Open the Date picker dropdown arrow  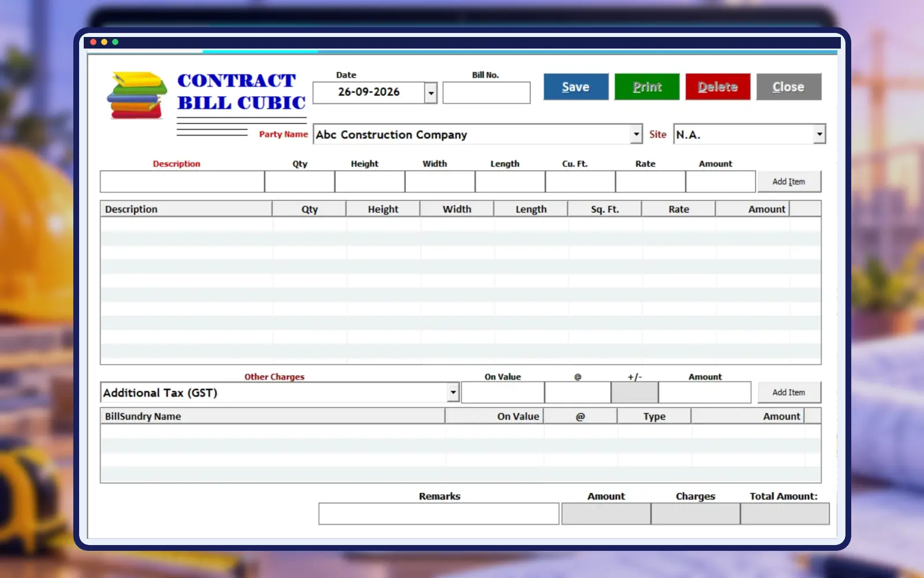pos(431,92)
